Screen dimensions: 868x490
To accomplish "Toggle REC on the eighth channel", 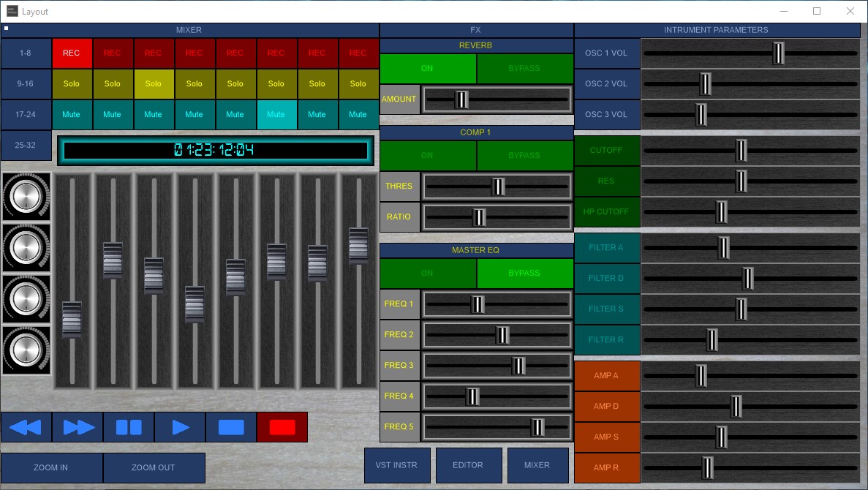I will tap(358, 53).
